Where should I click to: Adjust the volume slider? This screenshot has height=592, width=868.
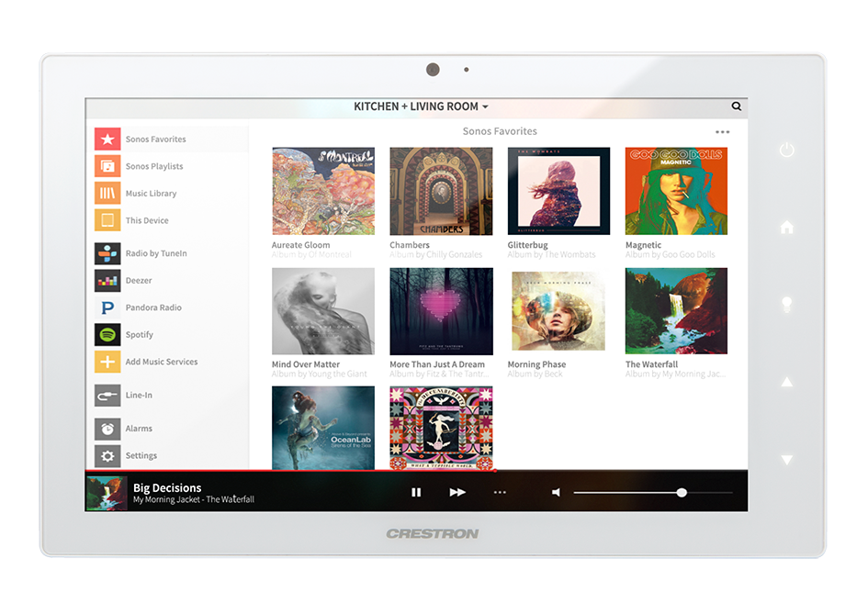pos(653,492)
